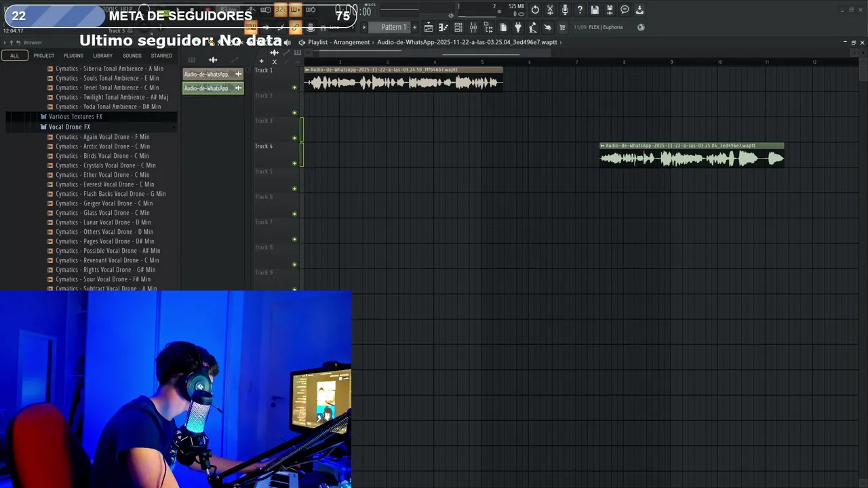Click the Track 1 header label
868x488 pixels.
tap(264, 70)
